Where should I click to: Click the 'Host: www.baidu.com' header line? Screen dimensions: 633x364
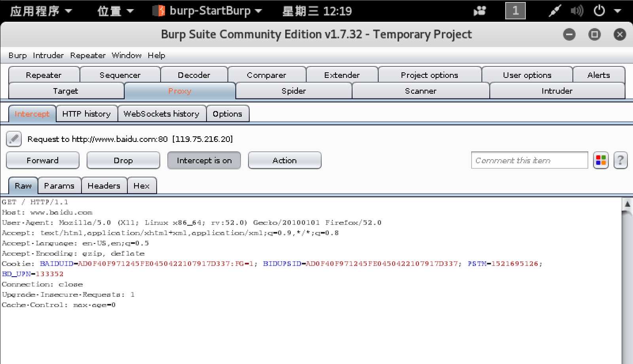click(x=47, y=212)
